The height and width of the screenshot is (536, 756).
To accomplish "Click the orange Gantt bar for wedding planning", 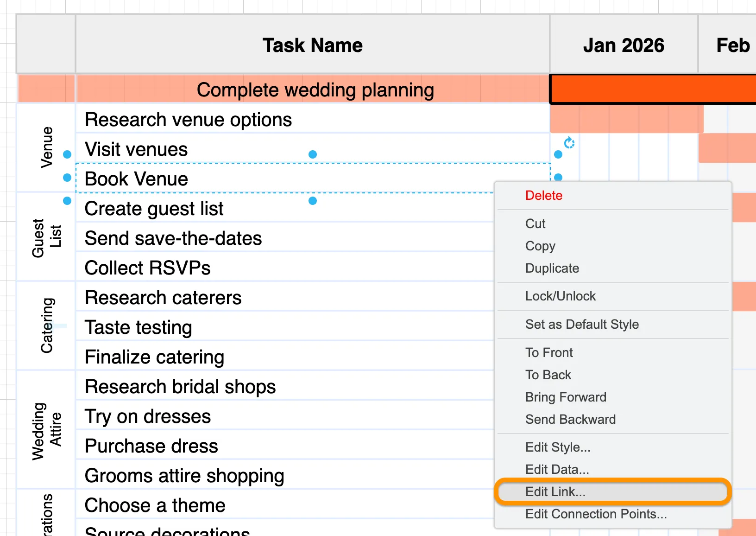I will click(x=652, y=89).
